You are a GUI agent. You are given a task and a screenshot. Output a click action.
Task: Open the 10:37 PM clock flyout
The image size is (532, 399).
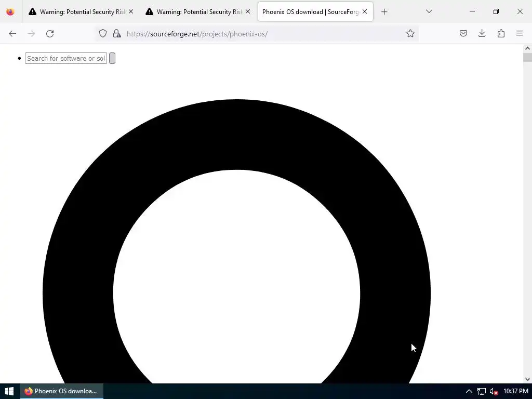[x=516, y=391]
